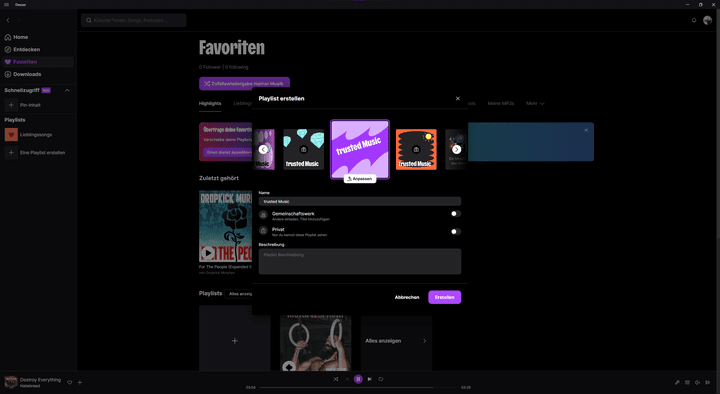Click the Anpassen button under the cover
720x394 pixels.
[x=360, y=179]
